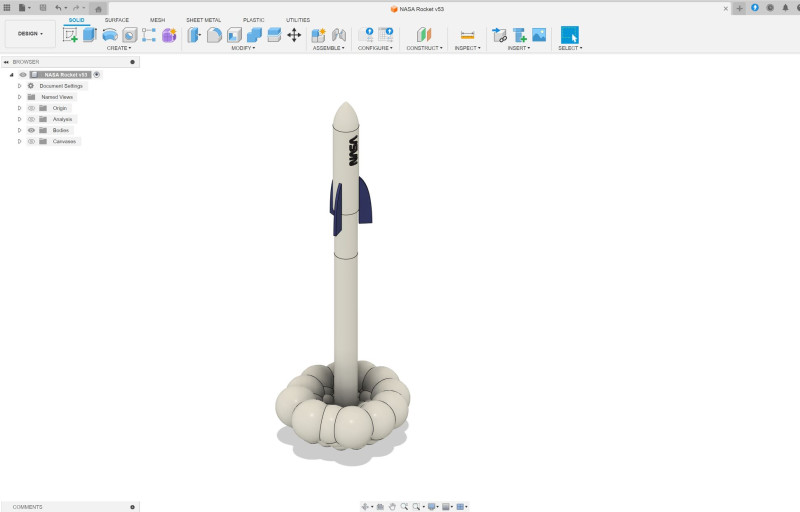
Task: Select the Insert Canvas image tool
Action: point(539,35)
